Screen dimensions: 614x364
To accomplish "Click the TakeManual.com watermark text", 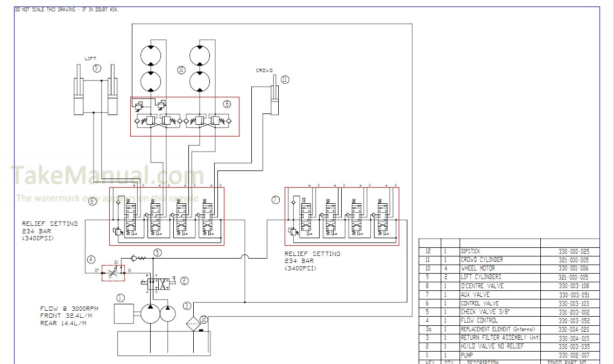I will tap(108, 175).
